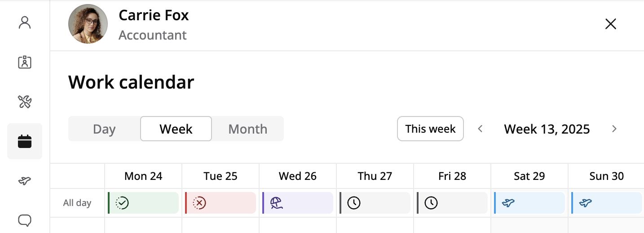Jump to This week
This screenshot has height=233, width=644.
click(430, 129)
